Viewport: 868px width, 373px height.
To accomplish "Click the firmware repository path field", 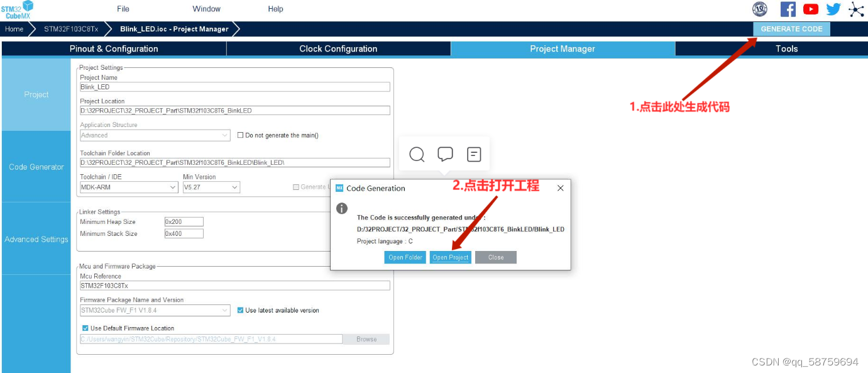I will tap(211, 339).
